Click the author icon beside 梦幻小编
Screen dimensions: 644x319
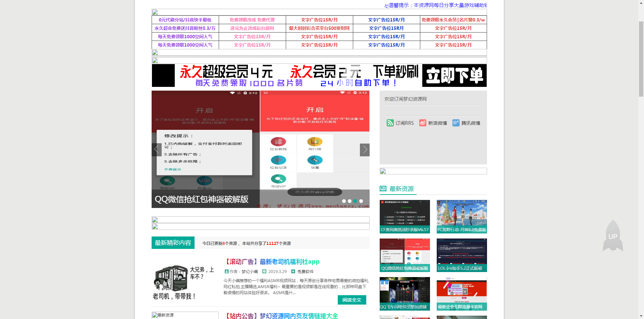click(226, 271)
